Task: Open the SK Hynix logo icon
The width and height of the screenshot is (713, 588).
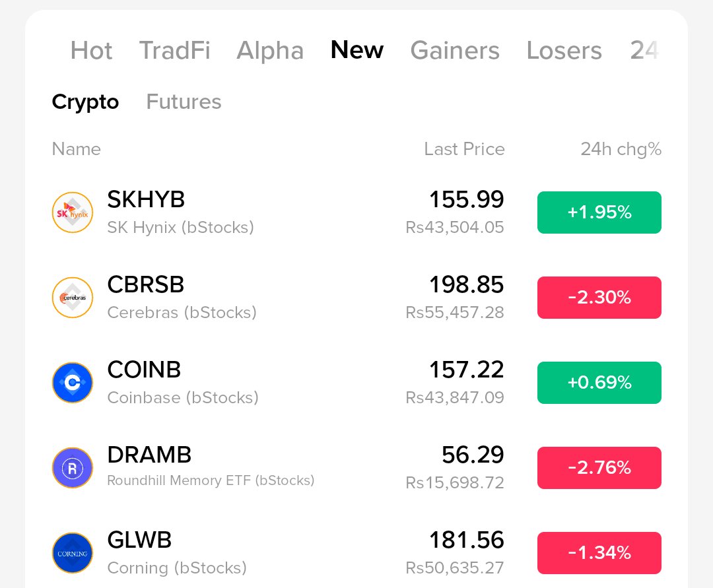Action: coord(73,212)
